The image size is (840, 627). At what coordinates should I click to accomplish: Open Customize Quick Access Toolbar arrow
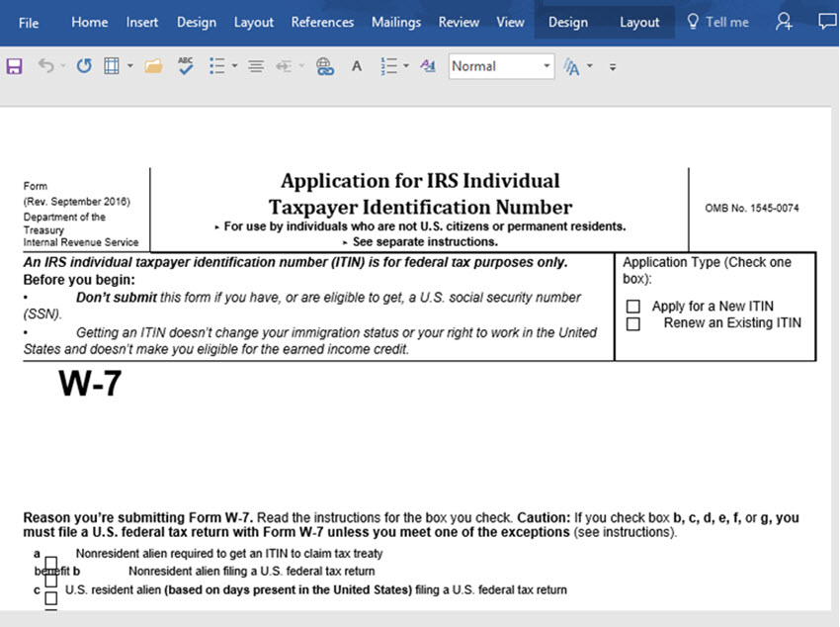point(613,67)
